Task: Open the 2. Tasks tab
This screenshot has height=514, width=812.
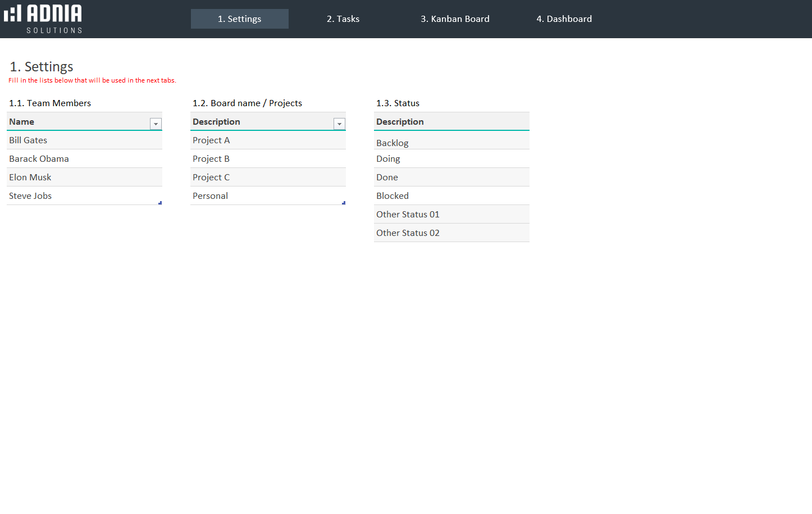Action: click(x=343, y=19)
